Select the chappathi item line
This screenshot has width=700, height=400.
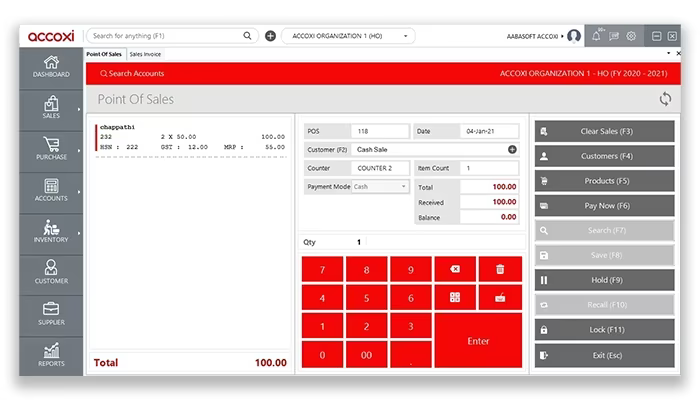click(191, 137)
